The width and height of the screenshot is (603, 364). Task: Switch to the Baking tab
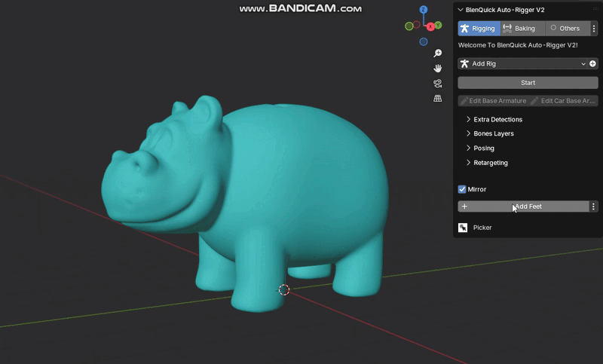click(522, 29)
